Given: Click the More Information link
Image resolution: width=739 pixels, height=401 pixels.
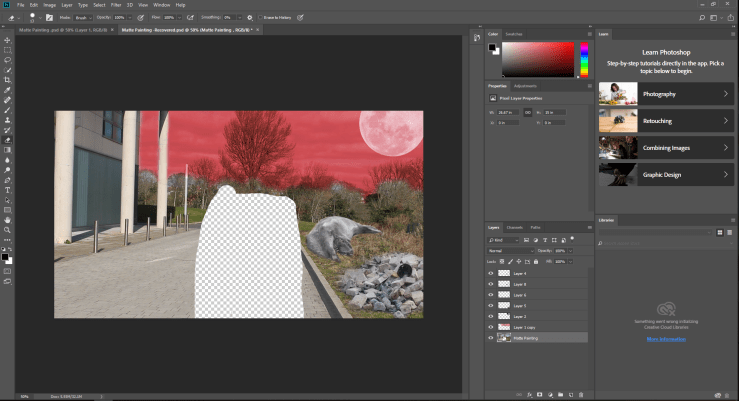Looking at the screenshot, I should pos(666,339).
